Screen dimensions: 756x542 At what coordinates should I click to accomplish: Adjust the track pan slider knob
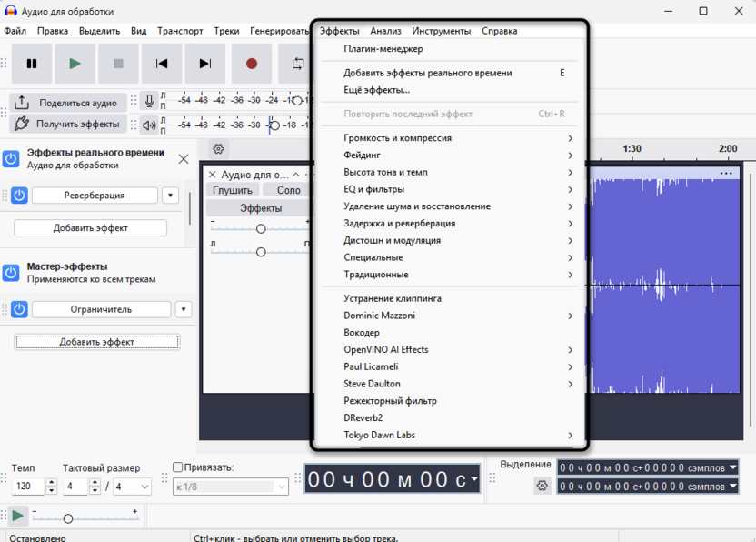pos(261,252)
